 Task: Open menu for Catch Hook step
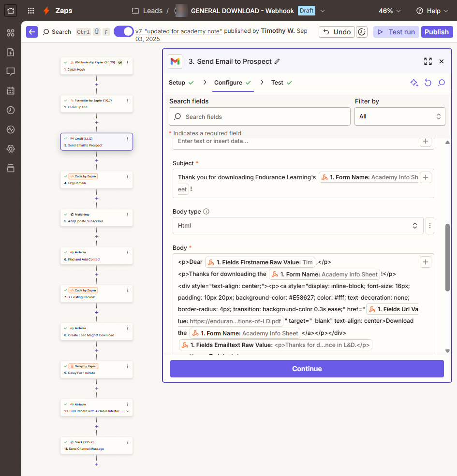pos(128,62)
